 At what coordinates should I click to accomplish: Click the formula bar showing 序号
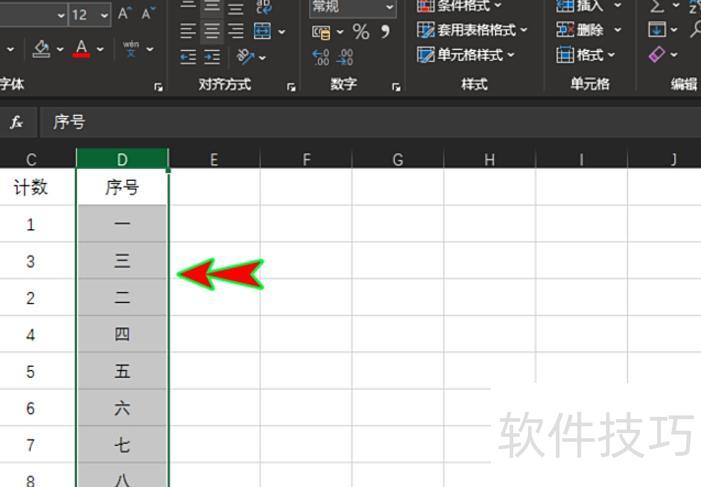point(370,122)
